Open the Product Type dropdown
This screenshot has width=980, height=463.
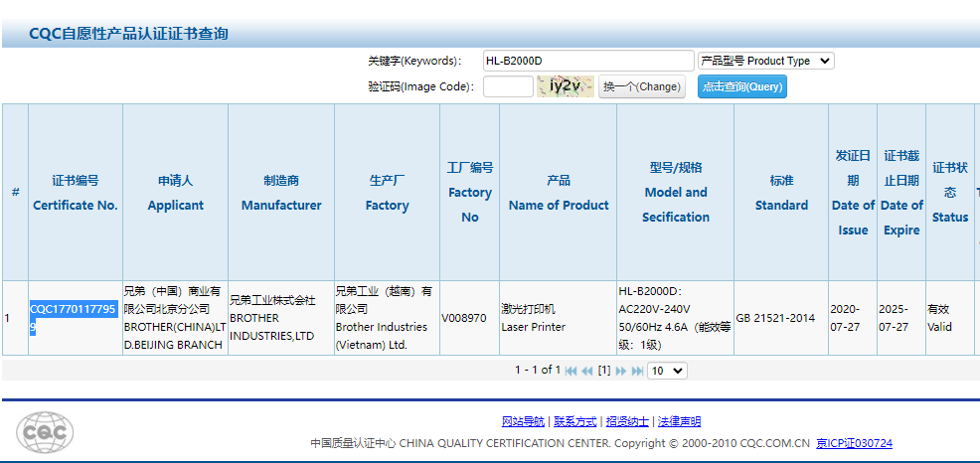(x=765, y=61)
